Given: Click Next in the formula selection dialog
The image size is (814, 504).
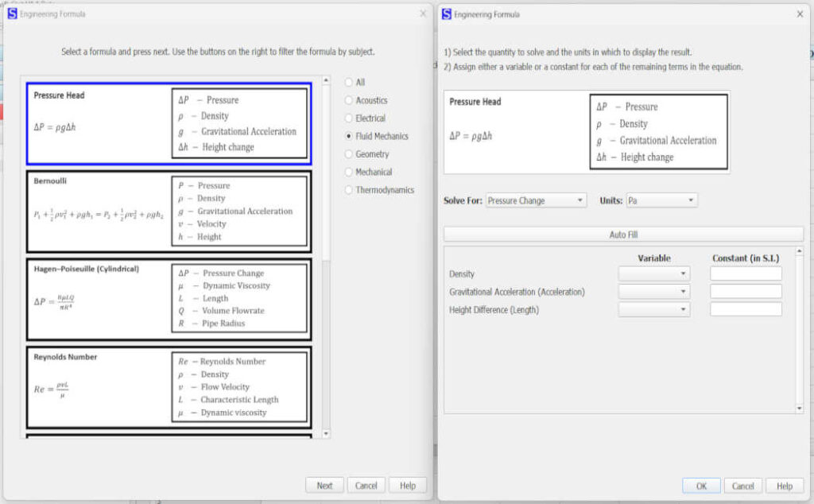Looking at the screenshot, I should pyautogui.click(x=324, y=486).
